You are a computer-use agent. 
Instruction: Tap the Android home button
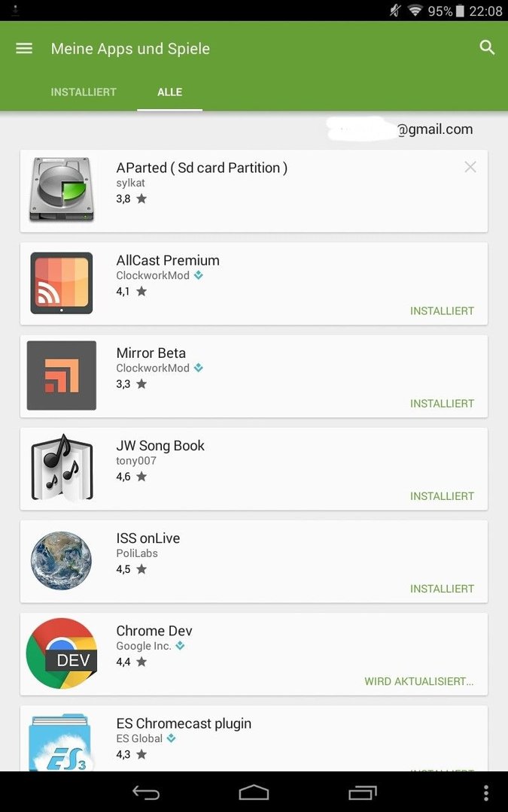point(254,792)
